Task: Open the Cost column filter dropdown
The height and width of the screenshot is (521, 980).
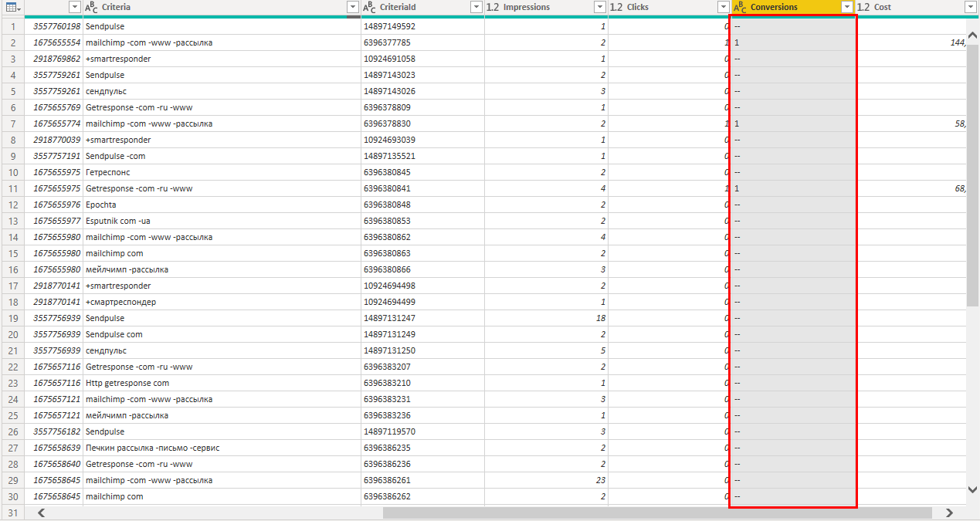Action: pos(971,7)
